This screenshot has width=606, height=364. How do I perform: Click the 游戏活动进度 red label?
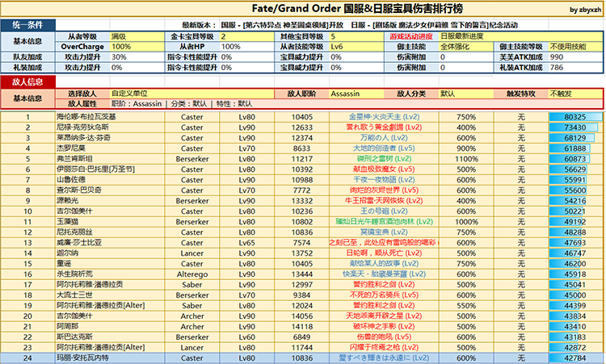coord(411,36)
